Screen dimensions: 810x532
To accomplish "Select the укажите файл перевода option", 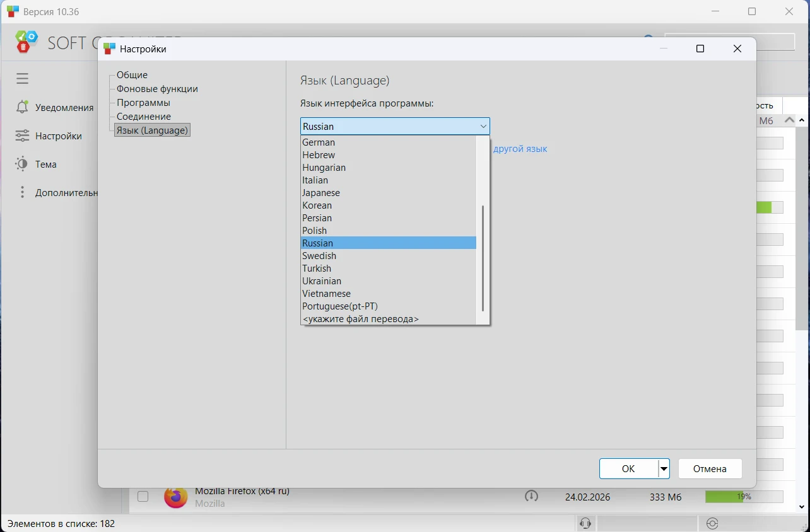I will [360, 319].
